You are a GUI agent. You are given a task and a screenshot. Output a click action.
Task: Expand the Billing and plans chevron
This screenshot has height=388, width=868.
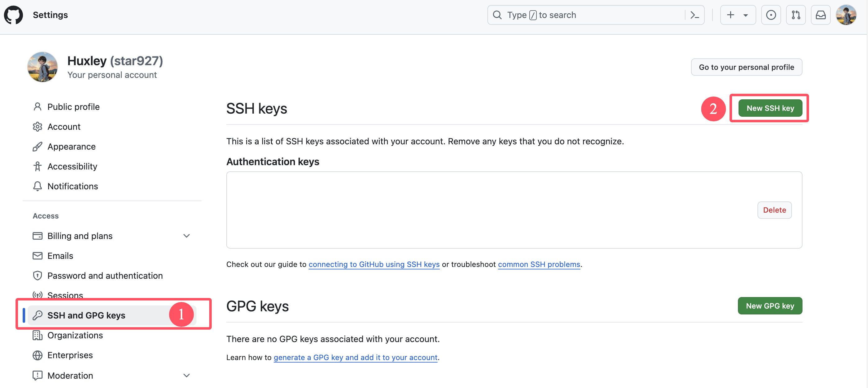[x=186, y=236]
